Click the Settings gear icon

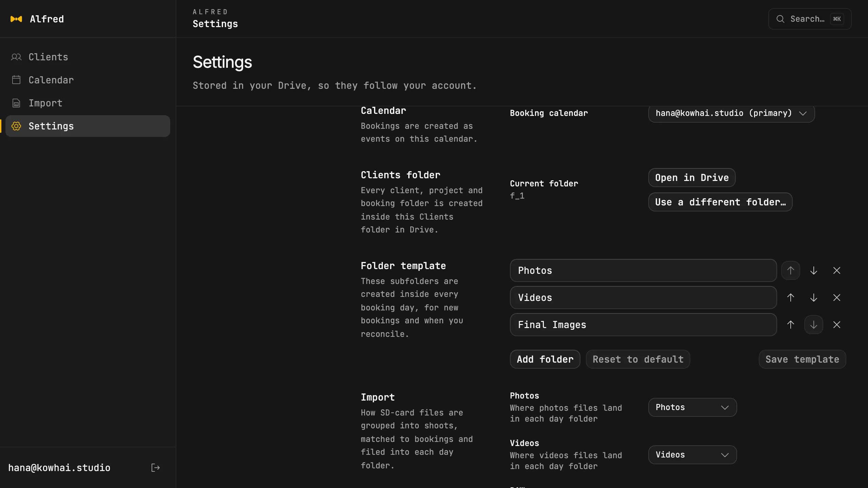click(x=16, y=126)
